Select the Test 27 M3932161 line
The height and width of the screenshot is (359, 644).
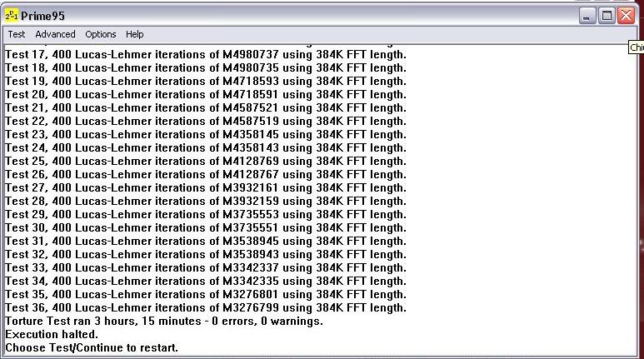click(x=205, y=187)
